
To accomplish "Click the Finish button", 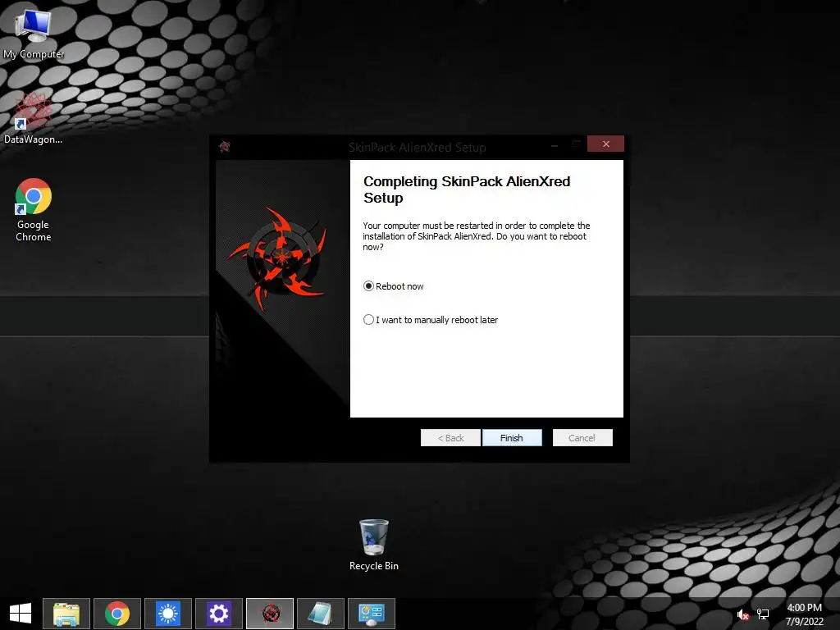I will click(x=512, y=438).
